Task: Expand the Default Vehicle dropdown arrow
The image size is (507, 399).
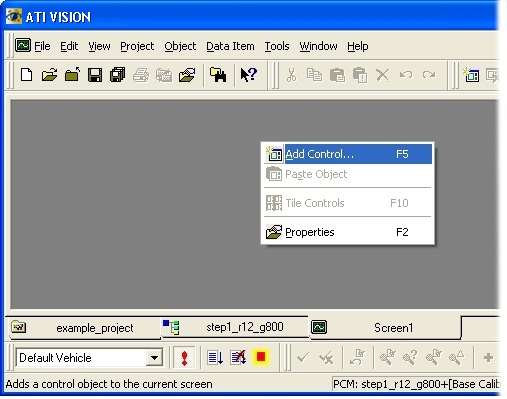Action: pos(154,358)
